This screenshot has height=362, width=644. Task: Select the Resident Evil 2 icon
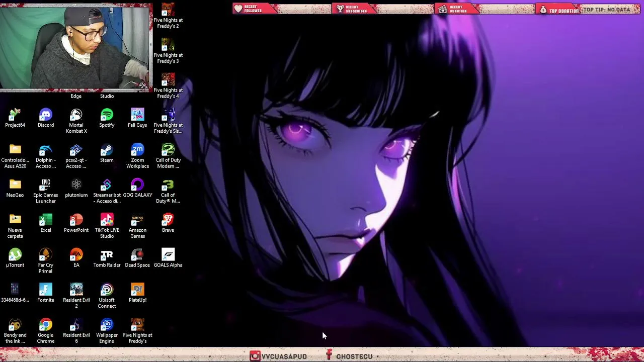76,296
